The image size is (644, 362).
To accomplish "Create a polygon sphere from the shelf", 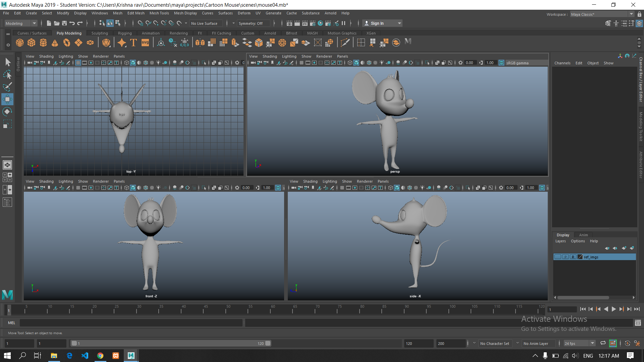I will 20,43.
